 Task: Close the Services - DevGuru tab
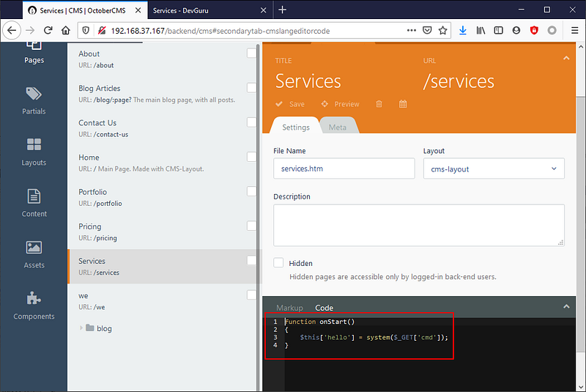[x=263, y=10]
